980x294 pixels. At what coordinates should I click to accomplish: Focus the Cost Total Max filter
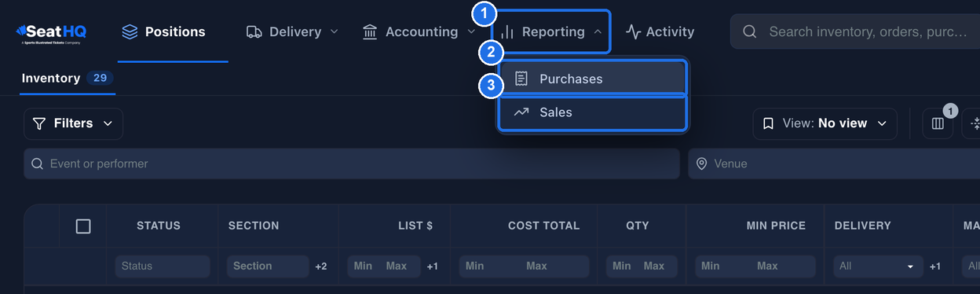tap(556, 266)
